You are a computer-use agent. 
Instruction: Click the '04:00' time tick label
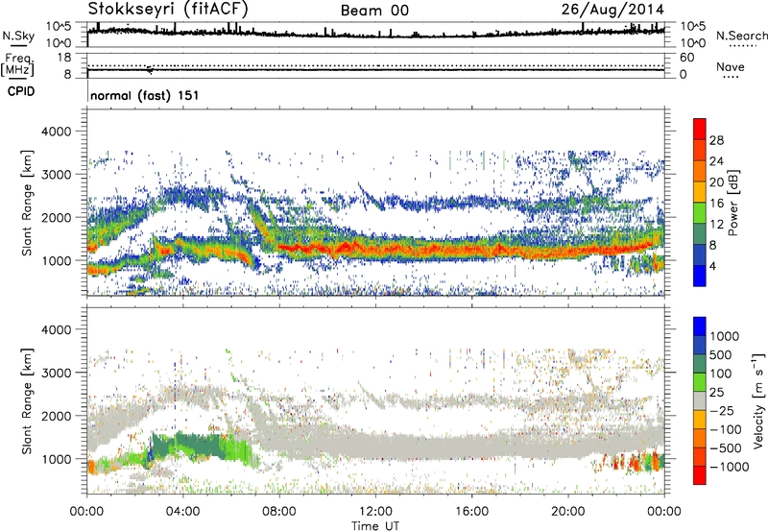(182, 512)
